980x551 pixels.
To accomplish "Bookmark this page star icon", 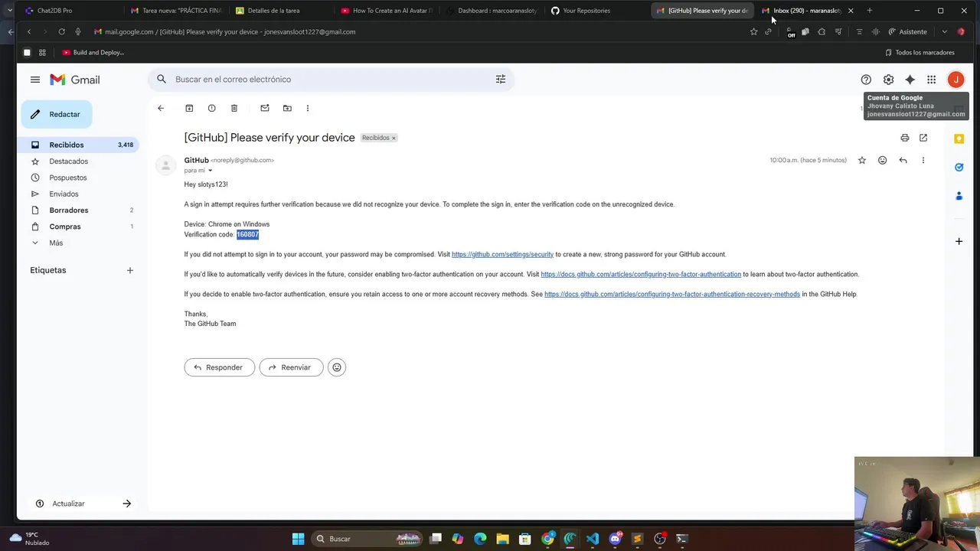I will pyautogui.click(x=753, y=31).
